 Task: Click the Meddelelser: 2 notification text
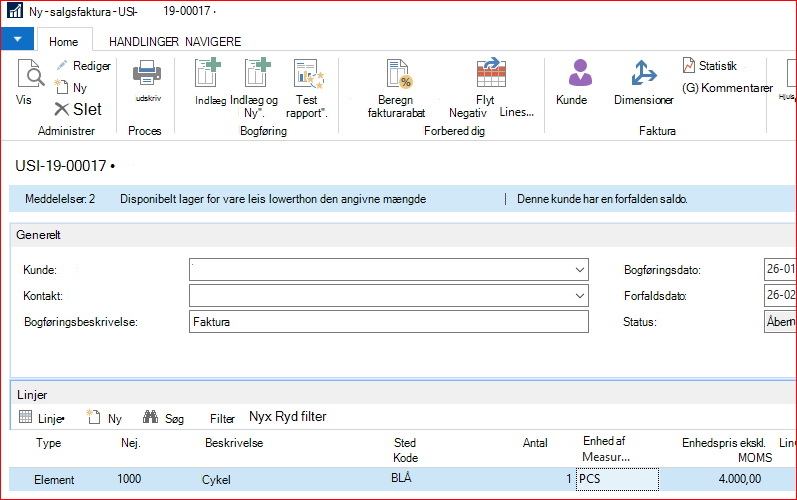60,199
